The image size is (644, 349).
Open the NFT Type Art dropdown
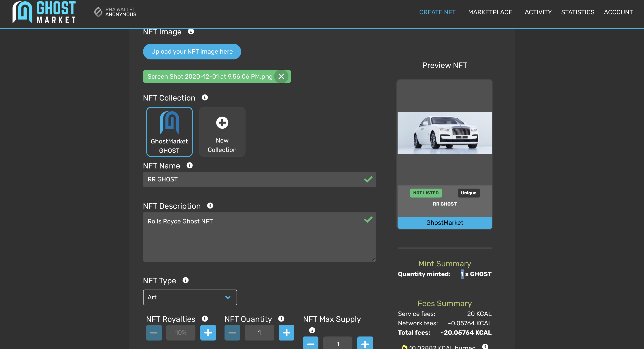coord(190,297)
